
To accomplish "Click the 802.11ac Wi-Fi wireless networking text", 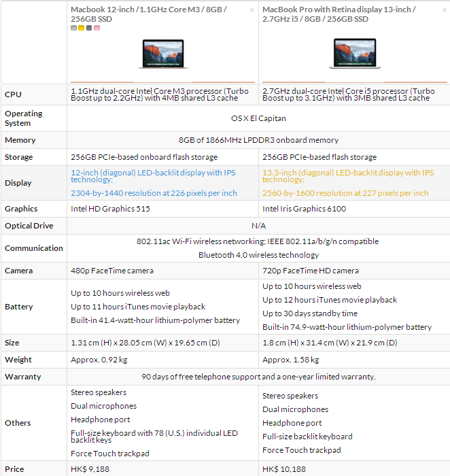I will point(258,241).
